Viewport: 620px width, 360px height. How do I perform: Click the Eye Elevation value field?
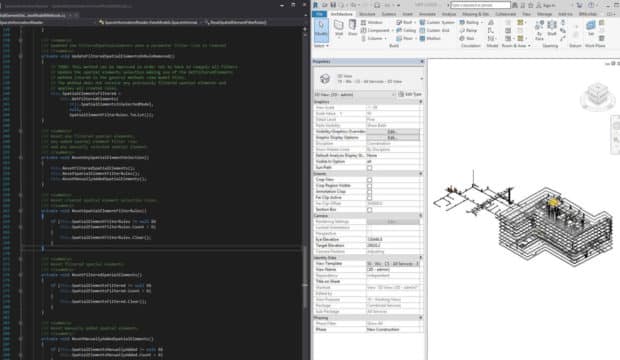(393, 239)
